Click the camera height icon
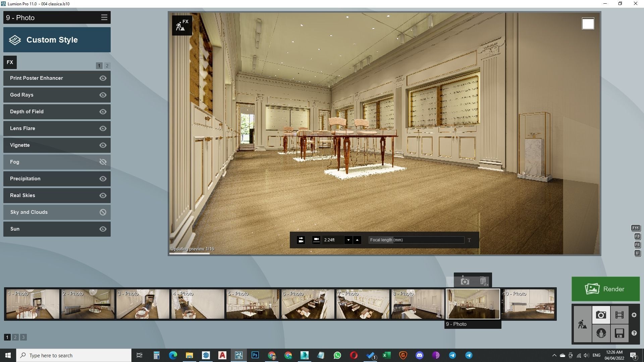644x362 pixels. coord(316,240)
